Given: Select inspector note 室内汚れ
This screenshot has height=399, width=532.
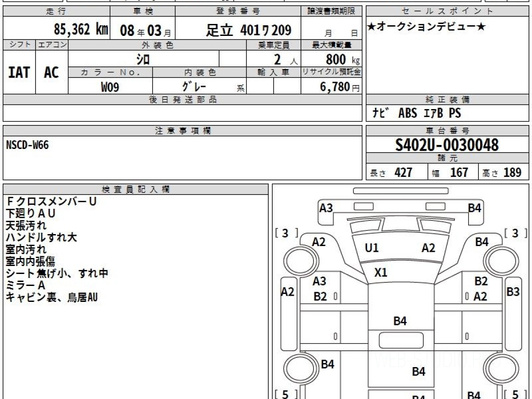Looking at the screenshot, I should pos(26,250).
